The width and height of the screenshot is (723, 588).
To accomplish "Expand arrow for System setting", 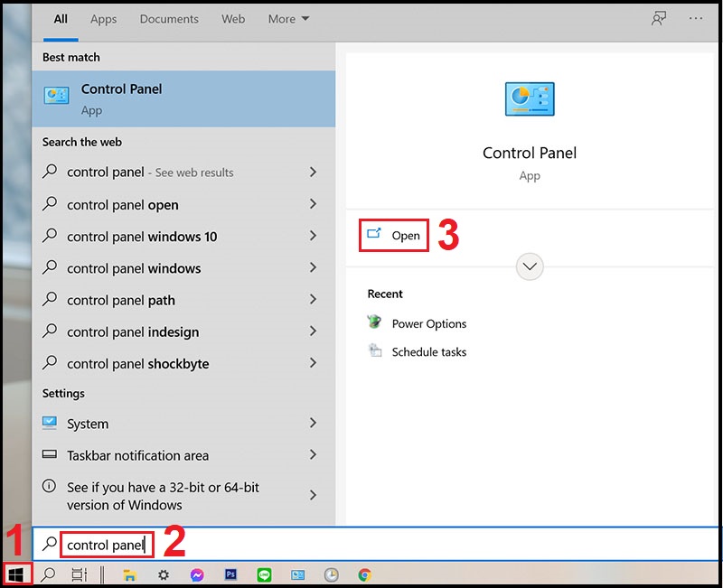I will coord(313,423).
